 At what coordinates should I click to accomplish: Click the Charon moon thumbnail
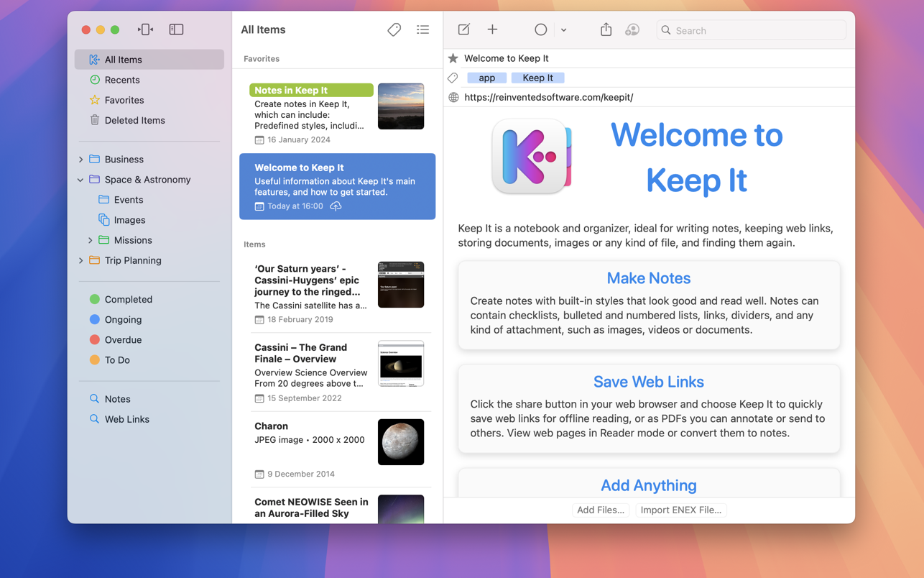401,442
